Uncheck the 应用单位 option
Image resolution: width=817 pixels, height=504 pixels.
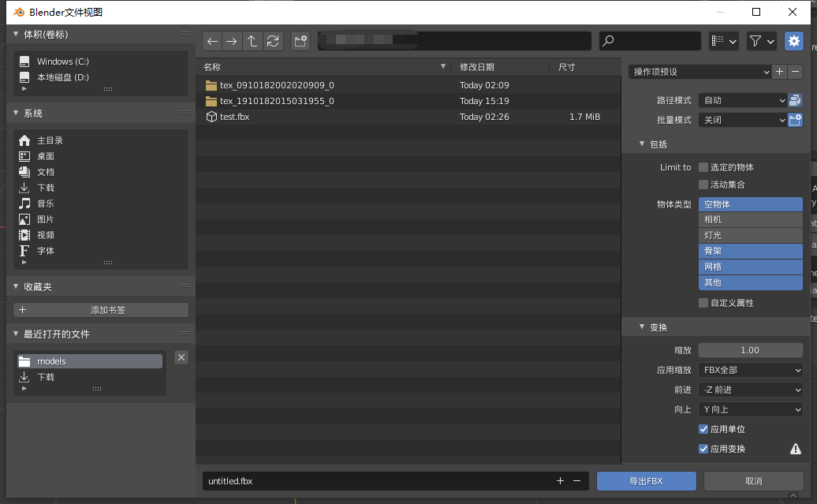703,429
